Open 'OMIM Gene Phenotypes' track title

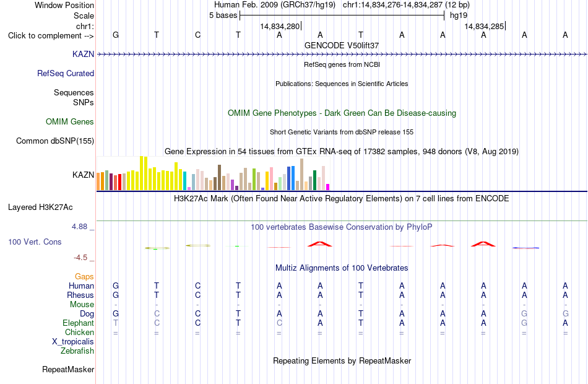(x=342, y=113)
